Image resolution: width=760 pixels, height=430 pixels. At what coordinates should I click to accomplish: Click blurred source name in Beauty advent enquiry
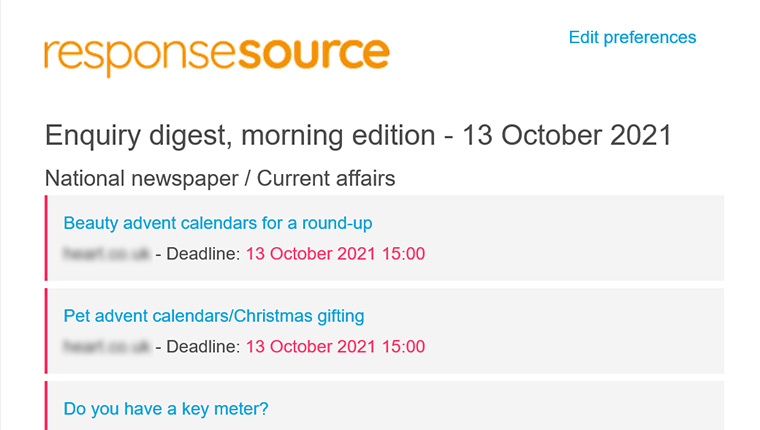[x=107, y=254]
